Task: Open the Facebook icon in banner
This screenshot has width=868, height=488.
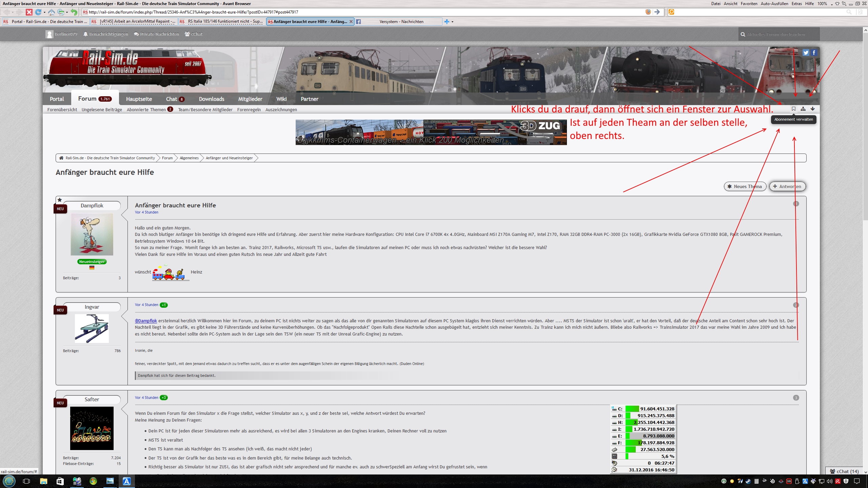Action: click(x=814, y=53)
